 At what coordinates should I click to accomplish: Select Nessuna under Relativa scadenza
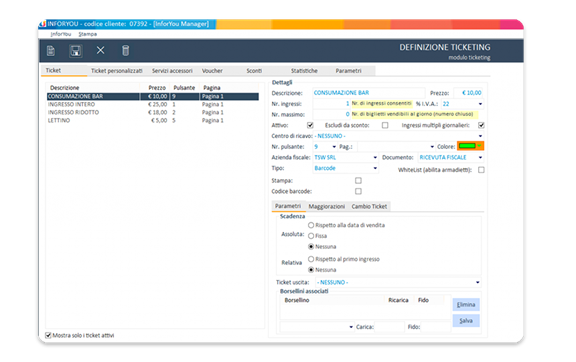pyautogui.click(x=311, y=270)
